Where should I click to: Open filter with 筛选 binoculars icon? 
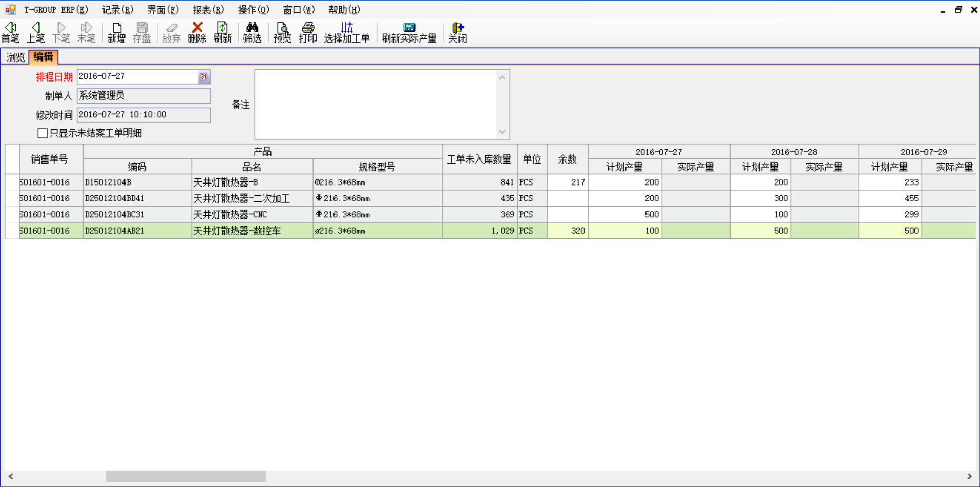click(252, 32)
